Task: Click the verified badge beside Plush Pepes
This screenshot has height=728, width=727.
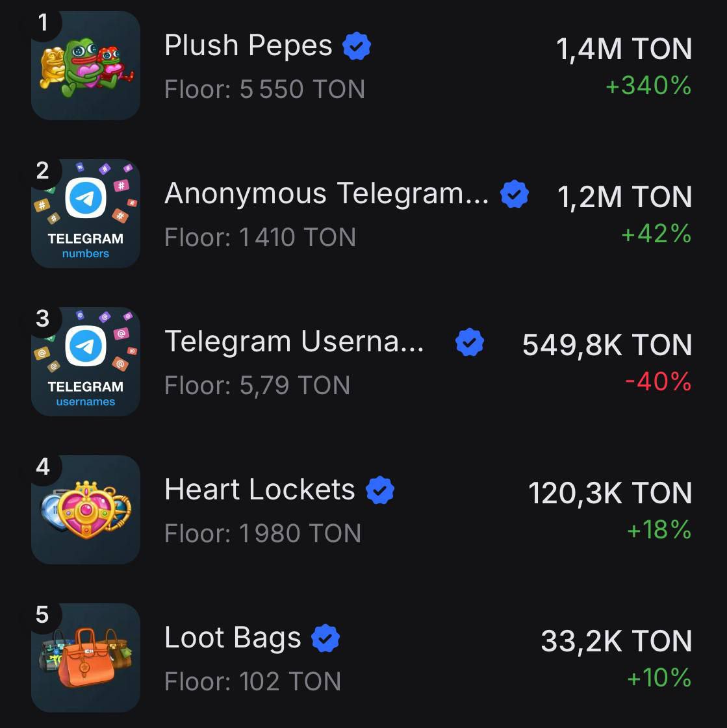Action: click(357, 47)
